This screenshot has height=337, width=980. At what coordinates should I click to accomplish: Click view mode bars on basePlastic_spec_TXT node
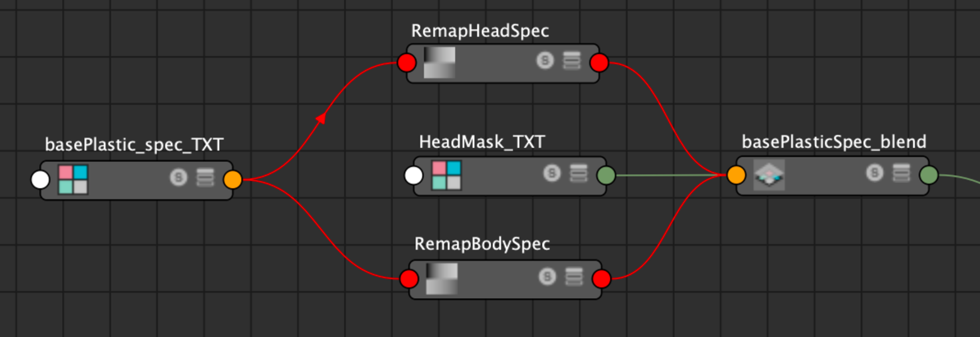(205, 178)
